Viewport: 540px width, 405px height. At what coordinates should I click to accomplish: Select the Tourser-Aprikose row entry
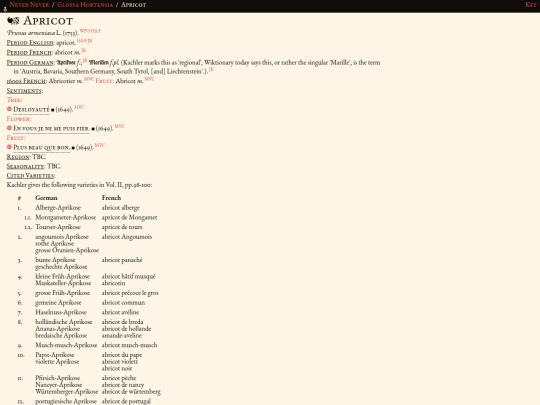coord(58,227)
